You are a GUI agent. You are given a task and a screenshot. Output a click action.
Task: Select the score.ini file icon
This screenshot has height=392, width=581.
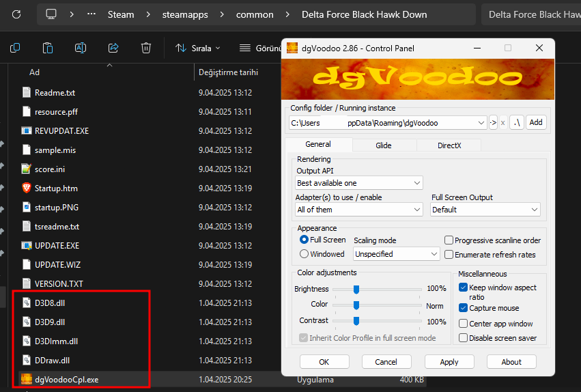(27, 169)
